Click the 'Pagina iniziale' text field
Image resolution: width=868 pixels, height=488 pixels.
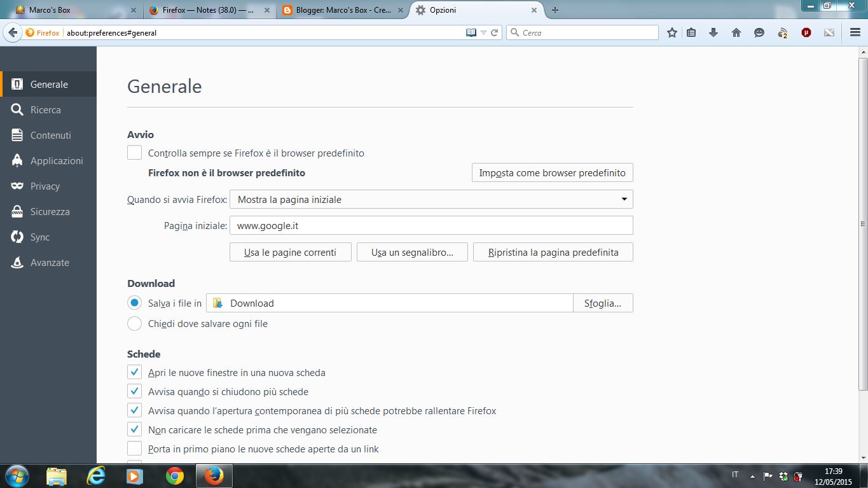coord(431,225)
